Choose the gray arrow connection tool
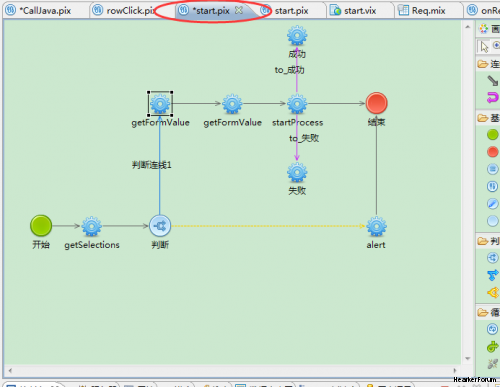The image size is (500, 387). click(493, 81)
